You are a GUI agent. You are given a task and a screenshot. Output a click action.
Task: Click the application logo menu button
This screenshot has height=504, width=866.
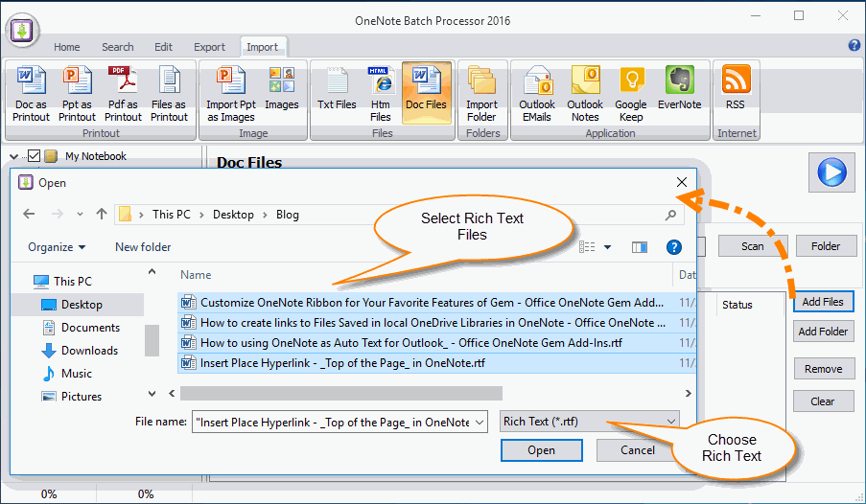(x=23, y=30)
